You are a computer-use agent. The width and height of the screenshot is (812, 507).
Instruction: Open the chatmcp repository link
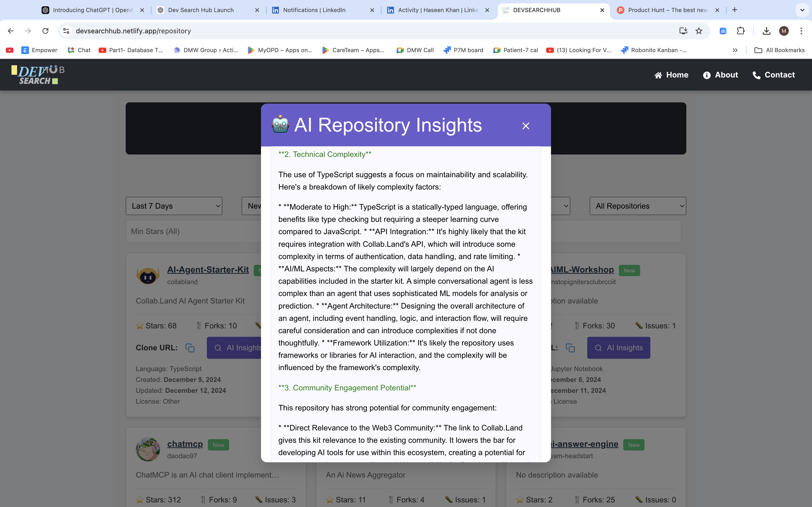185,444
